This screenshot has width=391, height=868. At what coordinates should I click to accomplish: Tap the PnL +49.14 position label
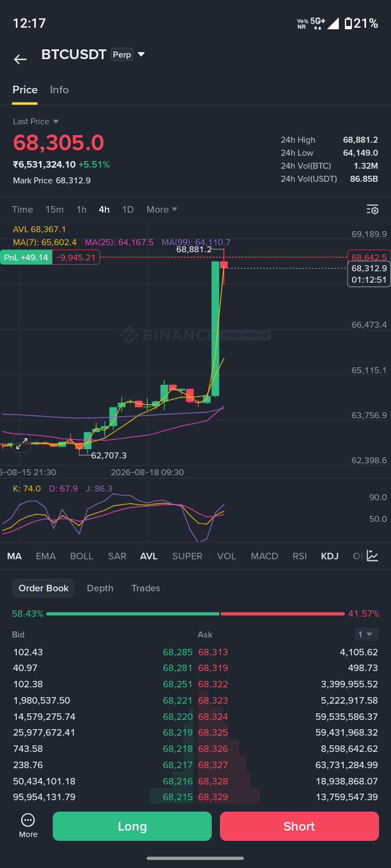(x=26, y=257)
